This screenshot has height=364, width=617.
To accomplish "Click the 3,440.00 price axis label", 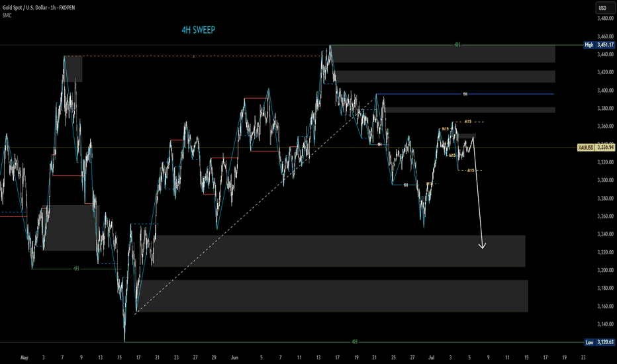I will point(605,54).
